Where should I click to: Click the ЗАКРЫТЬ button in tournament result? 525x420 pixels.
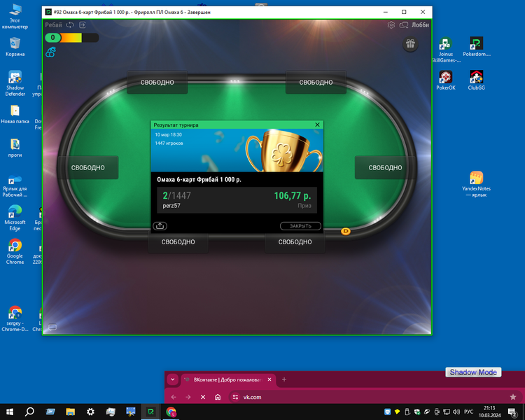click(300, 226)
